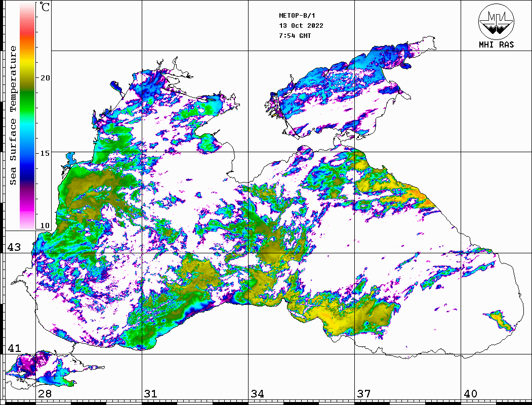This screenshot has width=532, height=405.
Task: Click the MHI RAS logo emblem
Action: point(497,21)
